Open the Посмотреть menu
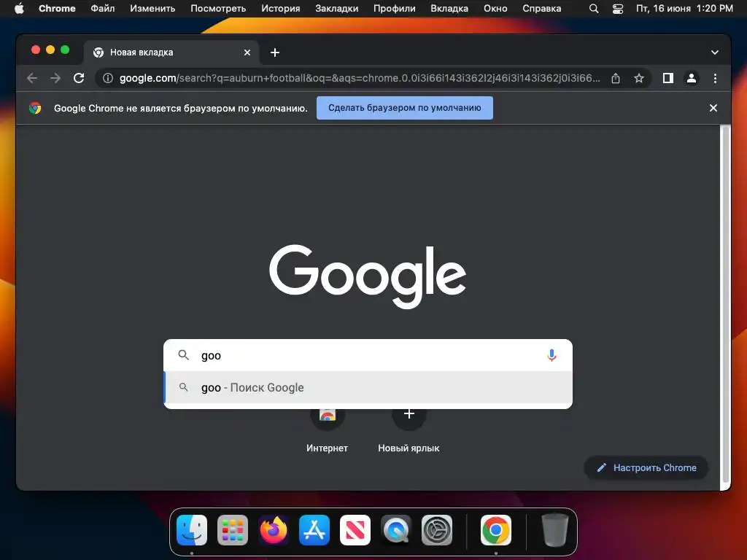The height and width of the screenshot is (560, 747). (x=218, y=9)
